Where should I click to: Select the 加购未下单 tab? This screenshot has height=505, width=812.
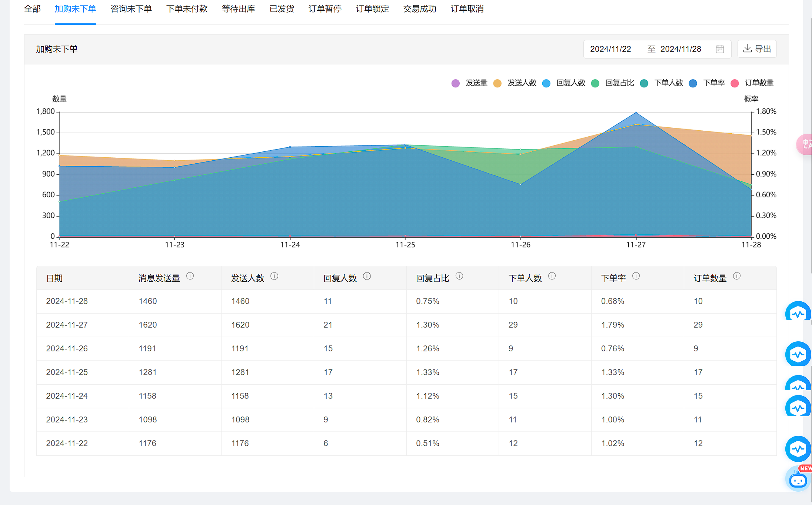tap(76, 9)
